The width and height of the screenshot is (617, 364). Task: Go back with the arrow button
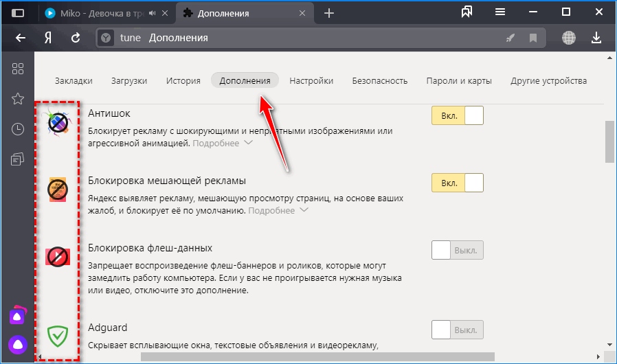(x=21, y=38)
